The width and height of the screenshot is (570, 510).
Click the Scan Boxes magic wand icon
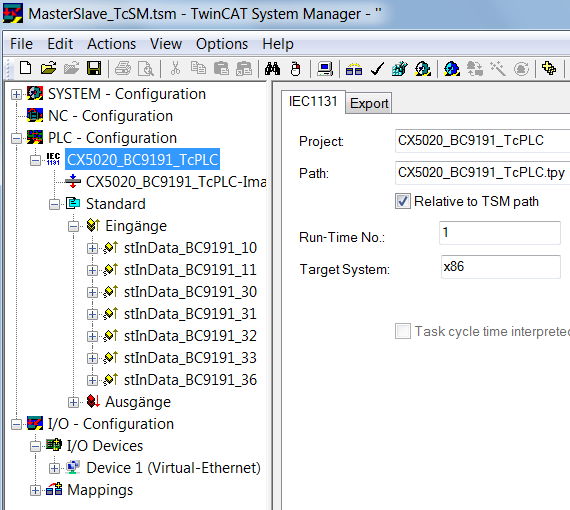click(498, 68)
